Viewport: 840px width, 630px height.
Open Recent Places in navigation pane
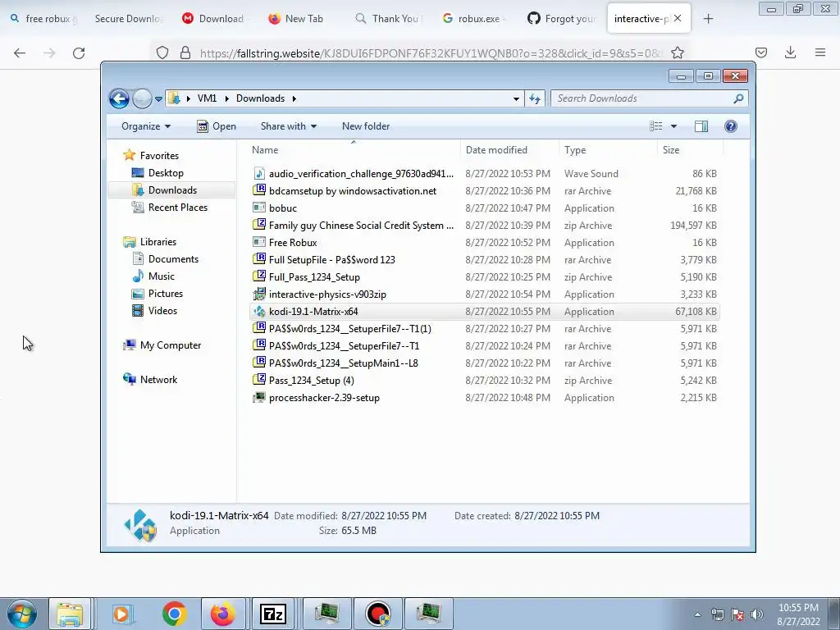(x=177, y=208)
